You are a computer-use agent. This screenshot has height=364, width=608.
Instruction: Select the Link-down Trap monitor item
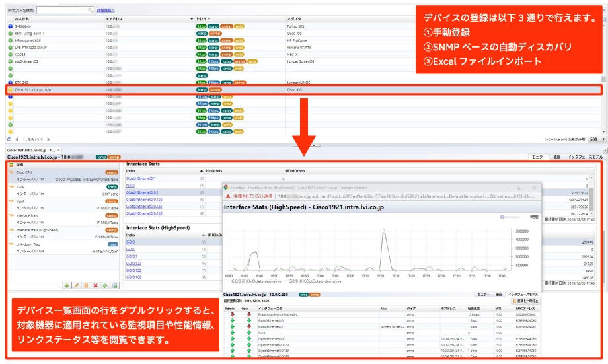click(64, 248)
